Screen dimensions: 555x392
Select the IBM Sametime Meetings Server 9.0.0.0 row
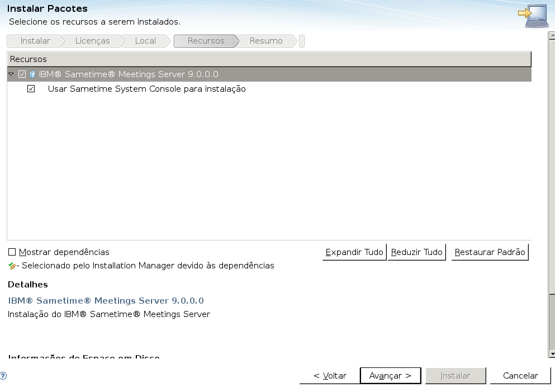[269, 74]
